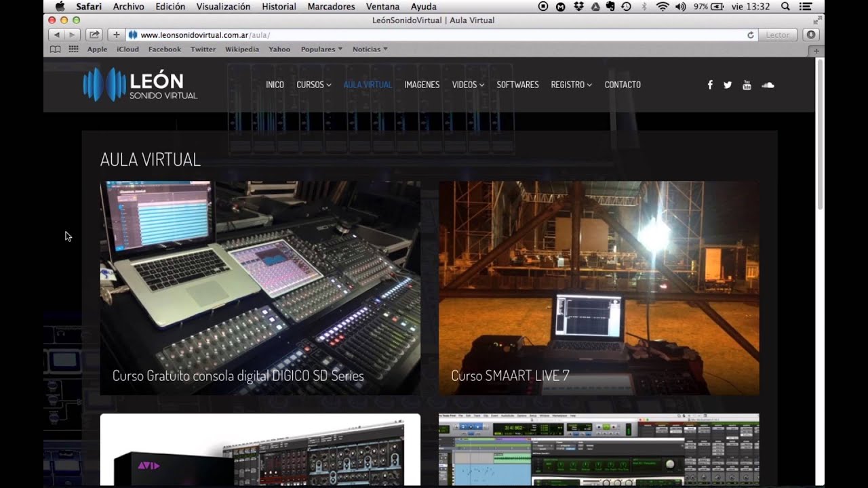
Task: Open the YouTube social icon in header
Action: (747, 85)
